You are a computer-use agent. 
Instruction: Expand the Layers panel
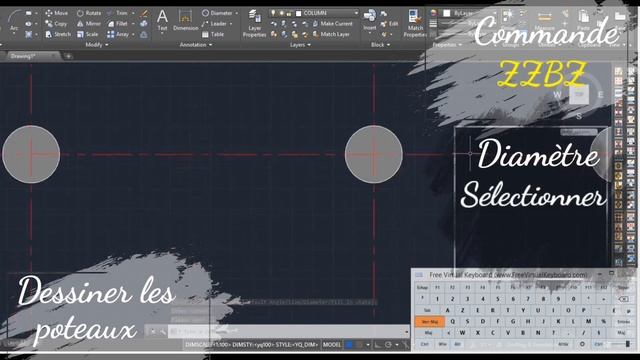click(x=300, y=45)
